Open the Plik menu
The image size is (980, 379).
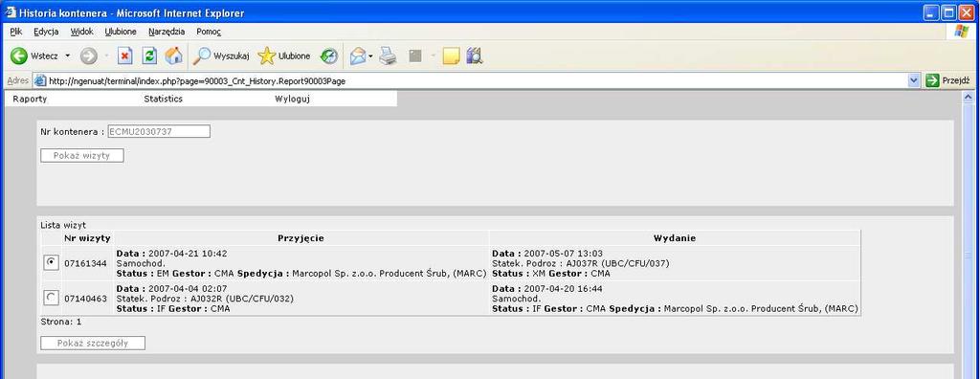pyautogui.click(x=16, y=32)
